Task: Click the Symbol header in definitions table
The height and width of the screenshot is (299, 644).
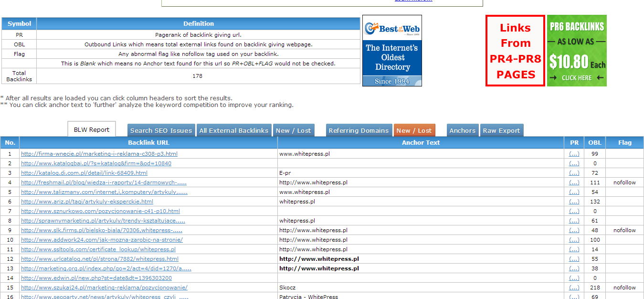Action: 19,23
